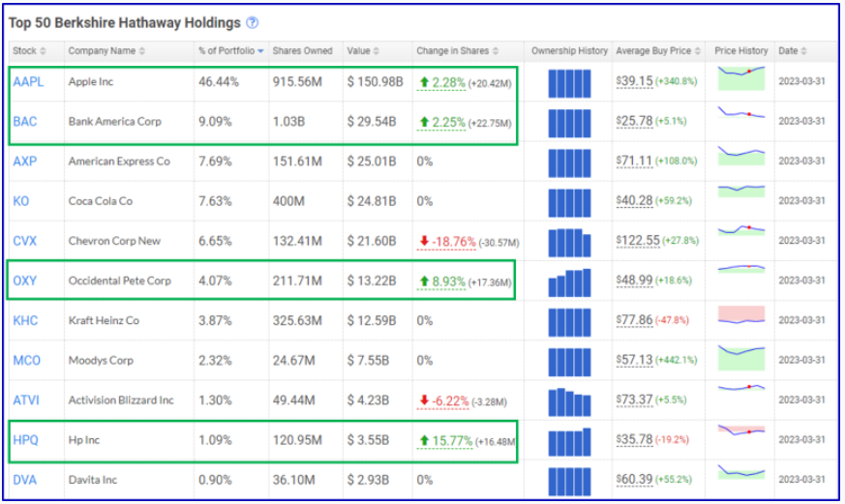845x504 pixels.
Task: Click Hp Inc's 15.77% share change
Action: (444, 441)
